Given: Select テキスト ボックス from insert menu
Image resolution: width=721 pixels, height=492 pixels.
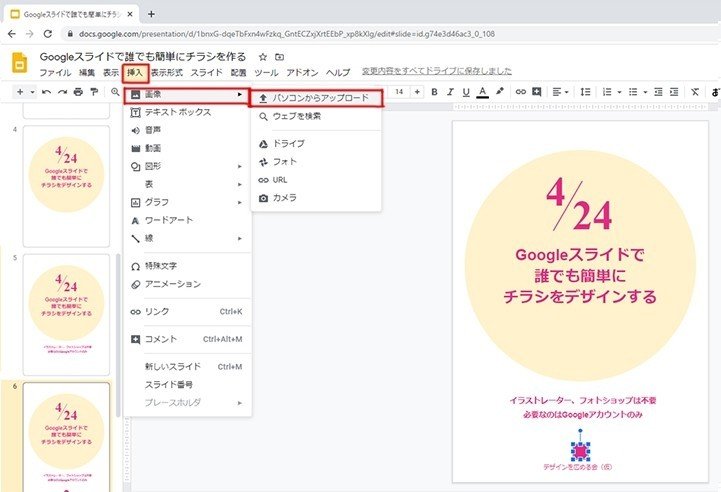Looking at the screenshot, I should pyautogui.click(x=188, y=112).
